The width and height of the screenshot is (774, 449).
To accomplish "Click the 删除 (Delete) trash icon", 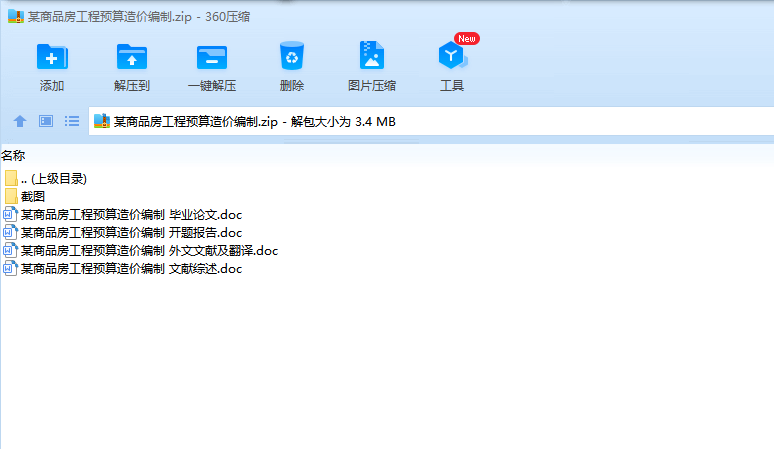I will 292,55.
